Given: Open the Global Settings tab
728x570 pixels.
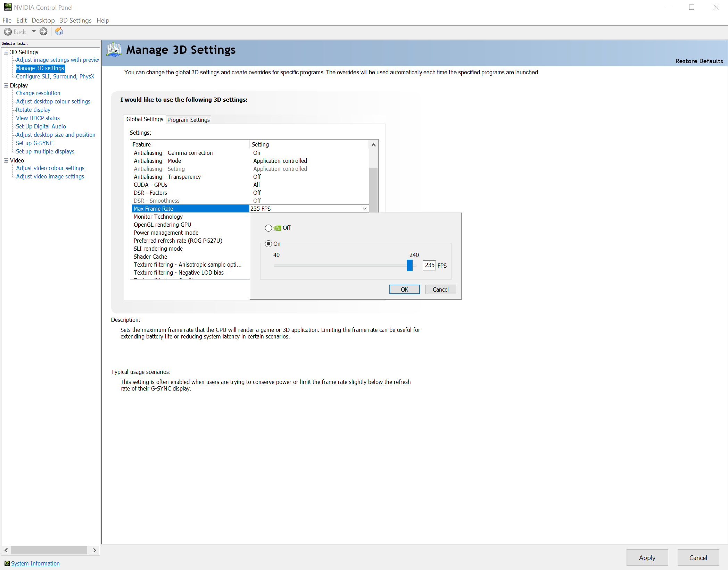Looking at the screenshot, I should coord(145,120).
